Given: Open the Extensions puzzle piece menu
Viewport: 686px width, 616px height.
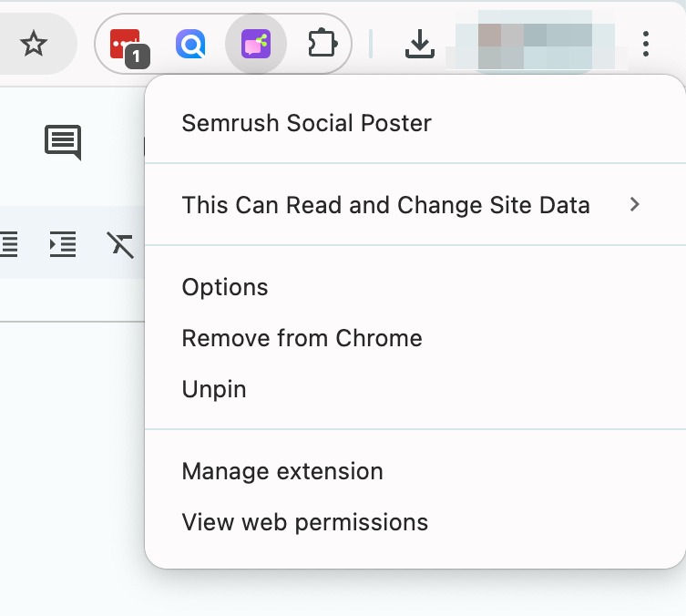Looking at the screenshot, I should [x=323, y=43].
